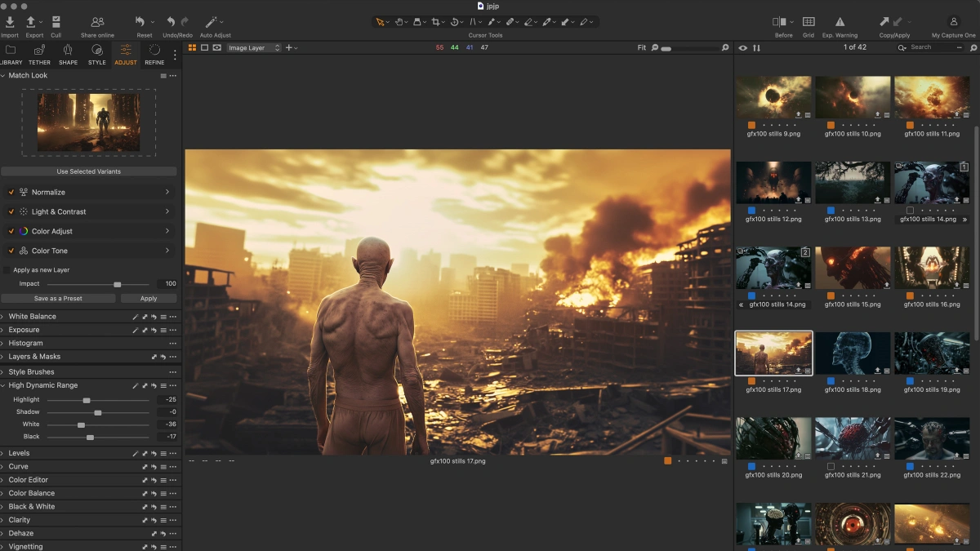Click the Export icon
980x551 pixels.
[x=31, y=21]
